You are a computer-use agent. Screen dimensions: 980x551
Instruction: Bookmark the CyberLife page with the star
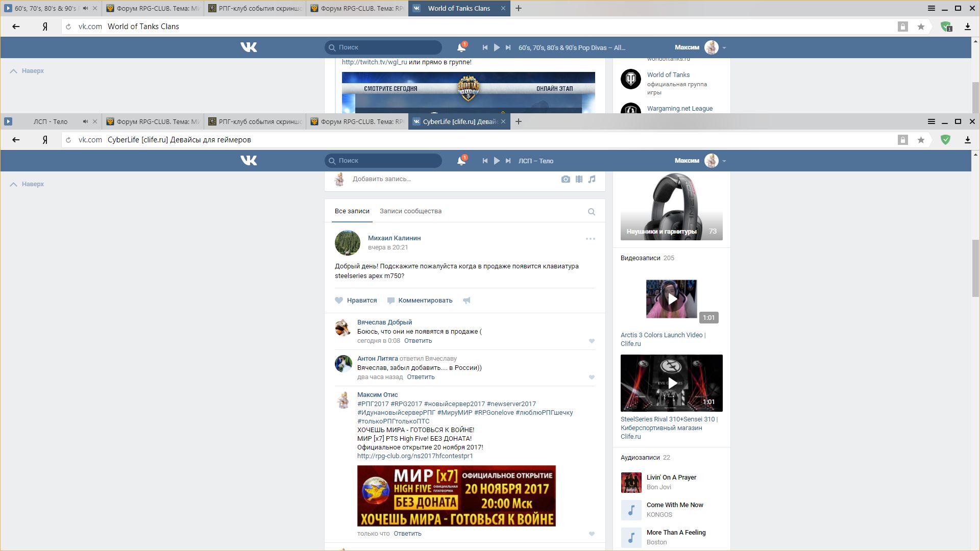click(x=921, y=140)
